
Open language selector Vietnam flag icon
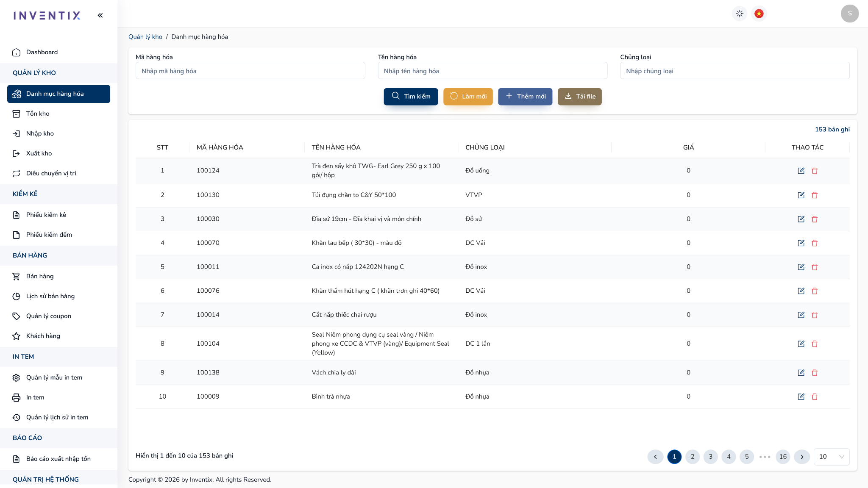[x=759, y=14]
